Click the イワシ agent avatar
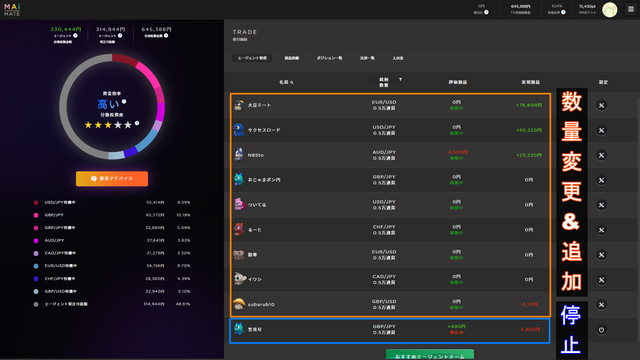The width and height of the screenshot is (640, 360). click(x=239, y=279)
